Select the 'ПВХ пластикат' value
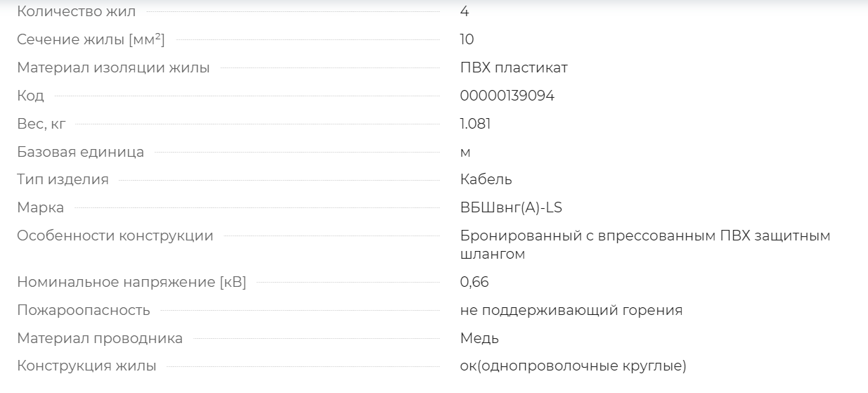The height and width of the screenshot is (393, 868). point(514,67)
